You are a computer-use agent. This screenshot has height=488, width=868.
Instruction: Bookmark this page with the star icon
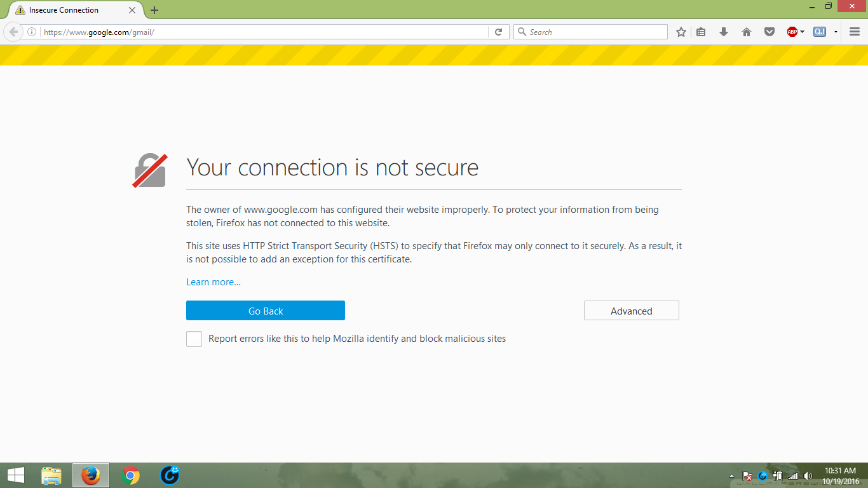pyautogui.click(x=681, y=32)
